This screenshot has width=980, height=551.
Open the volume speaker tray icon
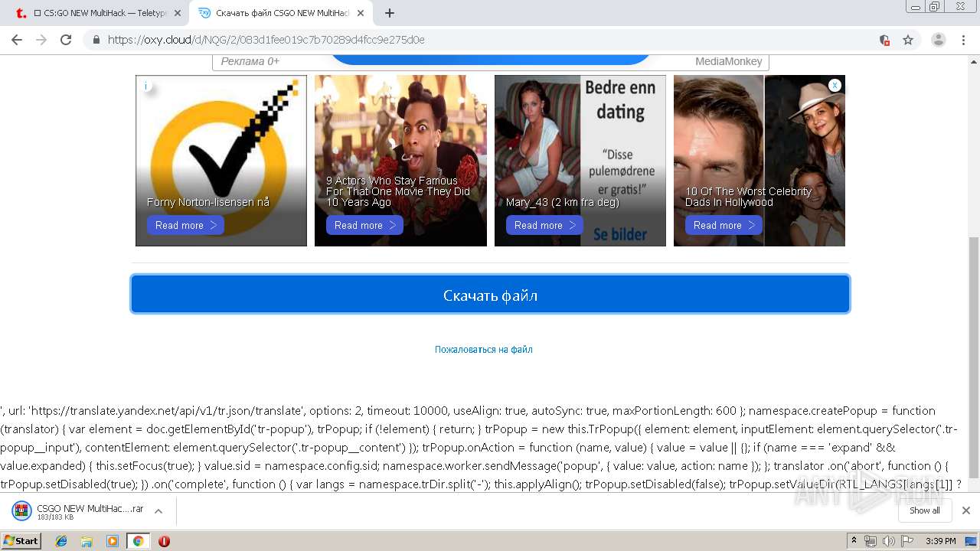(888, 541)
